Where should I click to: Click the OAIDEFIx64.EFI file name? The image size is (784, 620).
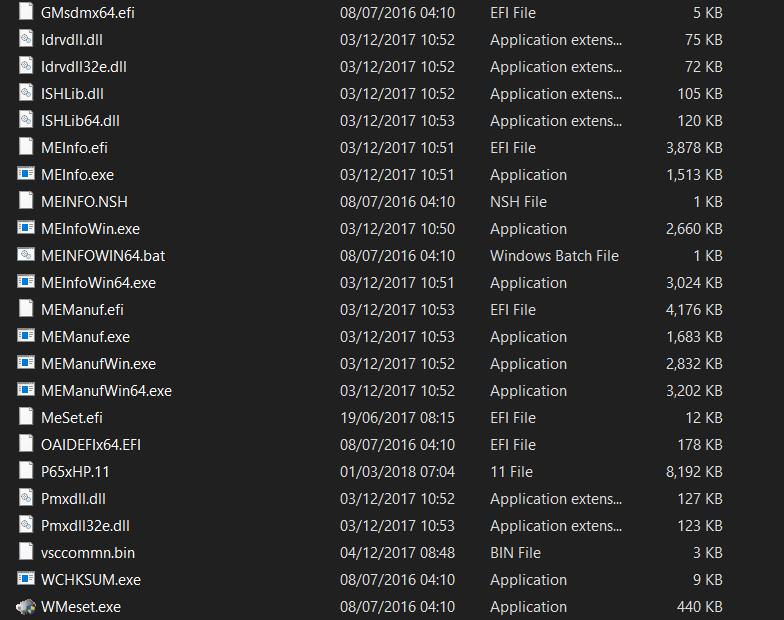tap(91, 445)
